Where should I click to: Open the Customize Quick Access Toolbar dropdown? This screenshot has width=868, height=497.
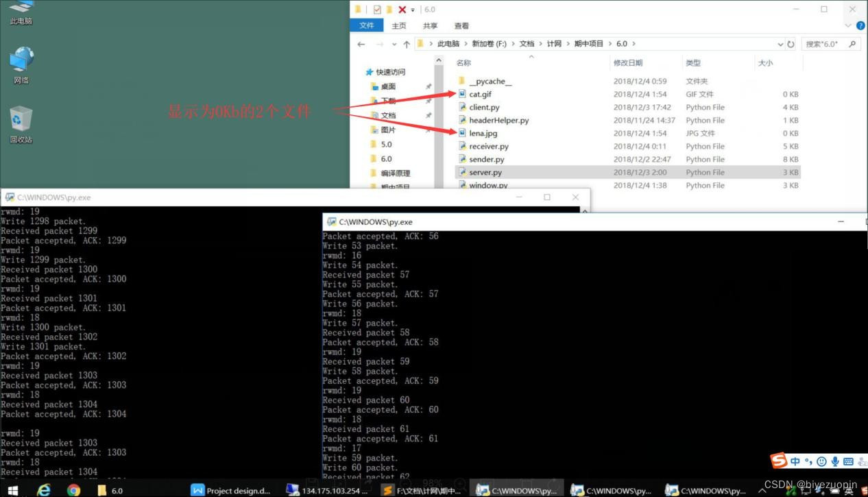click(x=413, y=10)
